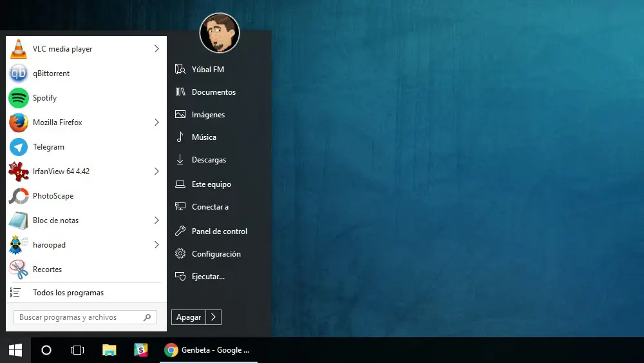Open Task View in the taskbar
Viewport: 644px width, 363px height.
(77, 350)
